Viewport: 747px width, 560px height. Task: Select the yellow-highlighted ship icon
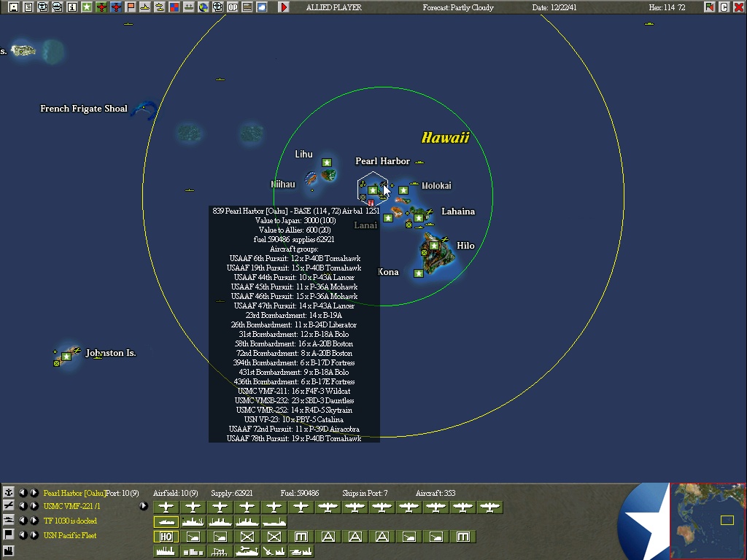166,522
